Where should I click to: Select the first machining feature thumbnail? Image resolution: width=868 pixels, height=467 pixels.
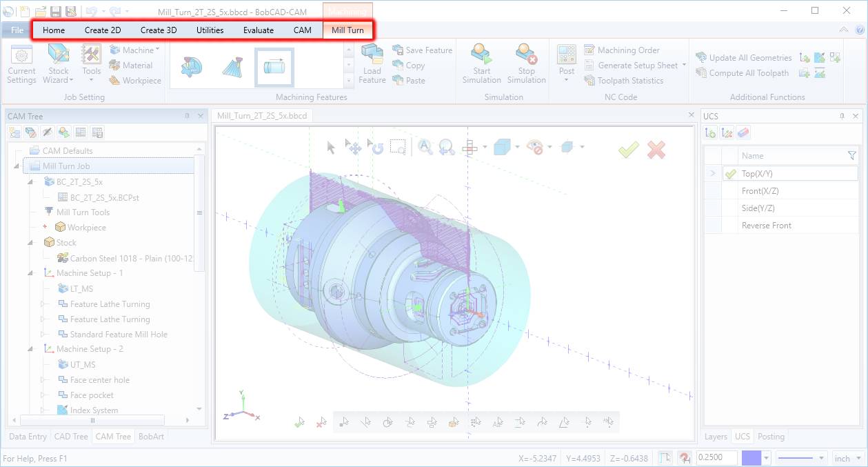tap(190, 66)
